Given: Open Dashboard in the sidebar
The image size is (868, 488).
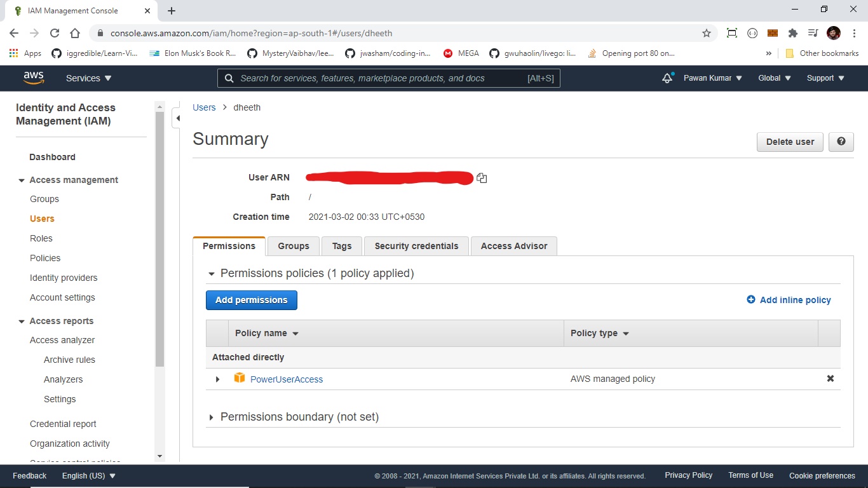Looking at the screenshot, I should [x=52, y=157].
